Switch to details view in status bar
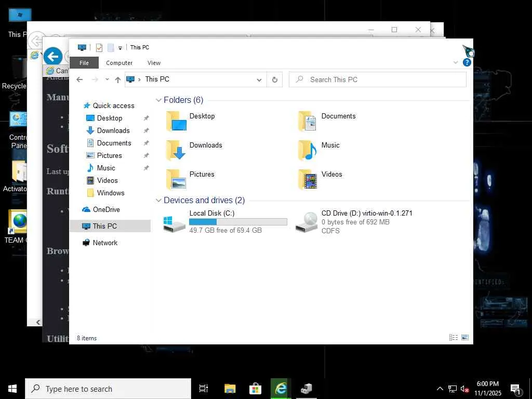 click(453, 337)
